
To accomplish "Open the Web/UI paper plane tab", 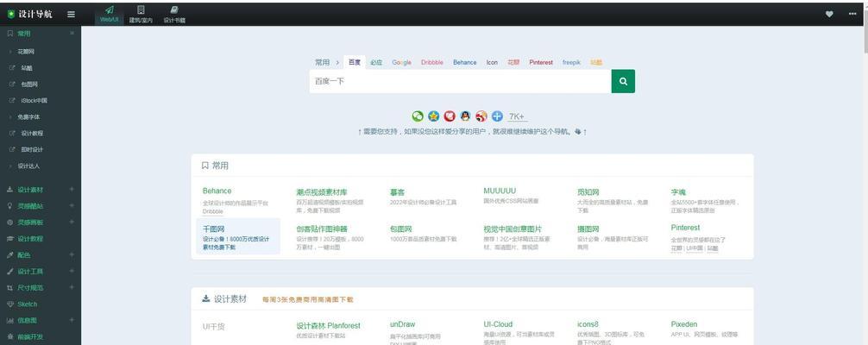I will (109, 14).
